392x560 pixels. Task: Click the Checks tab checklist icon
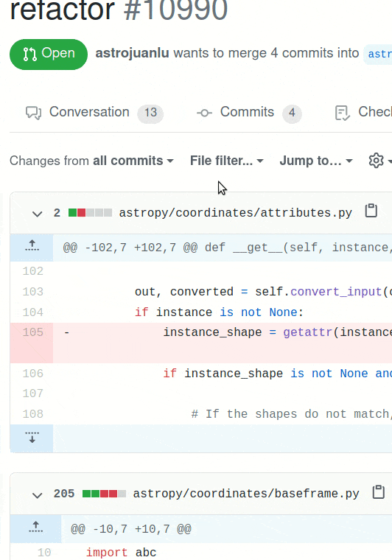[x=343, y=113]
